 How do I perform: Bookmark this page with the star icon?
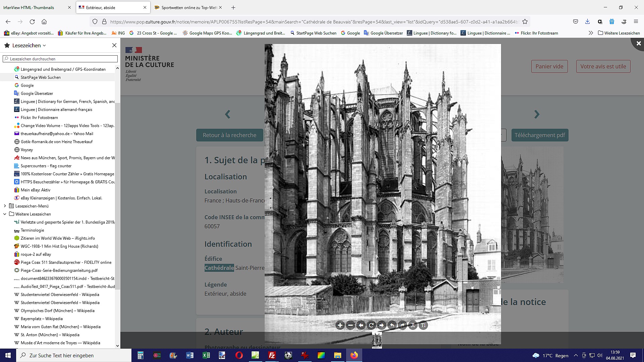(525, 22)
